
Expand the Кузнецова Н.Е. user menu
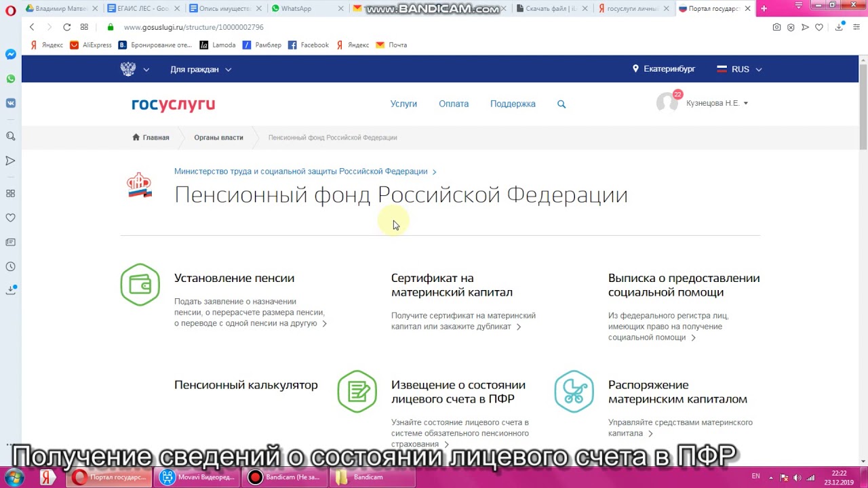click(717, 103)
